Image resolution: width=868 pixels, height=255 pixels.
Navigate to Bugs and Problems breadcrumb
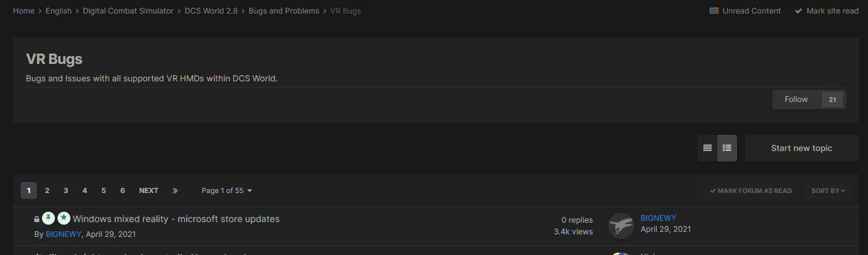[284, 11]
